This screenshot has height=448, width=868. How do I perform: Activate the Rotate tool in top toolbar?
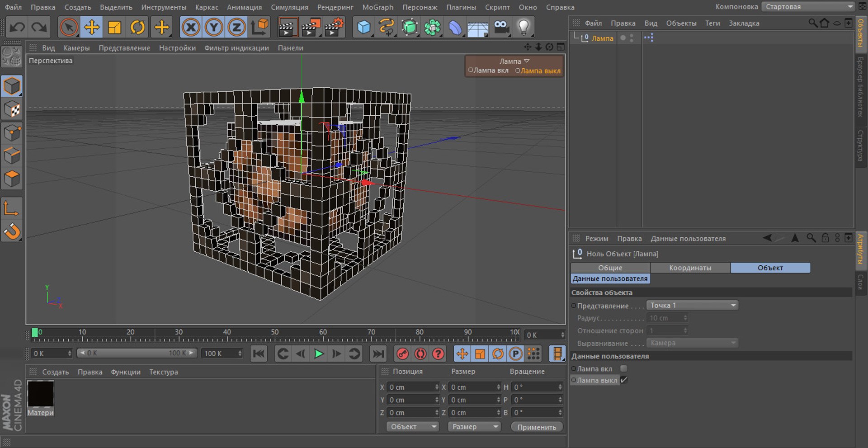pyautogui.click(x=137, y=28)
